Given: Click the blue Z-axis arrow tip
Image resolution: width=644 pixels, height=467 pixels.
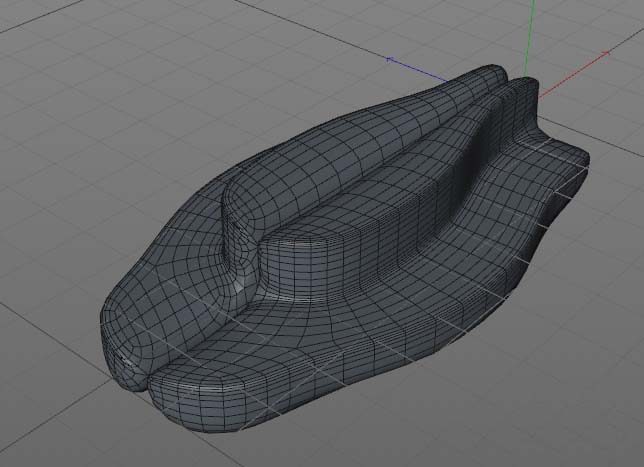Looking at the screenshot, I should (x=392, y=59).
